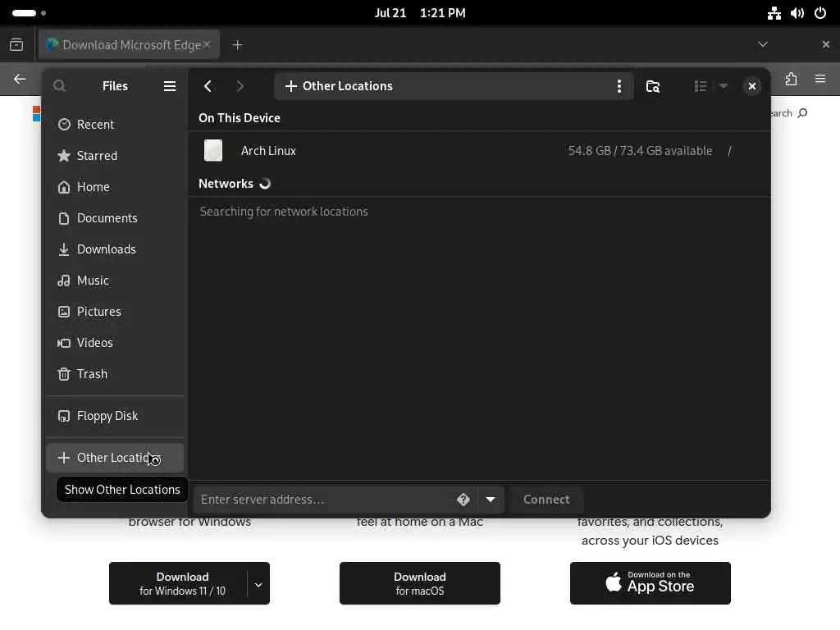
Task: Select Floppy Disk in sidebar
Action: click(x=115, y=416)
